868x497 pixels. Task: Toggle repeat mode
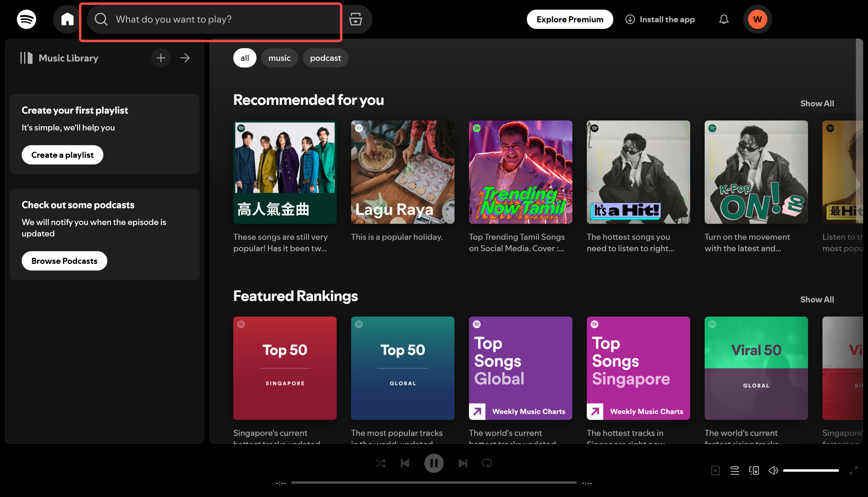coord(487,463)
